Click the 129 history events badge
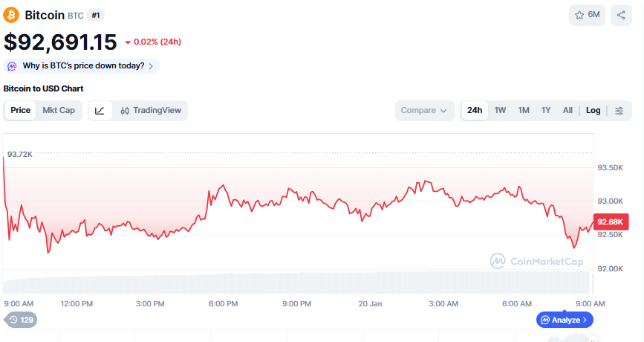 [x=21, y=320]
